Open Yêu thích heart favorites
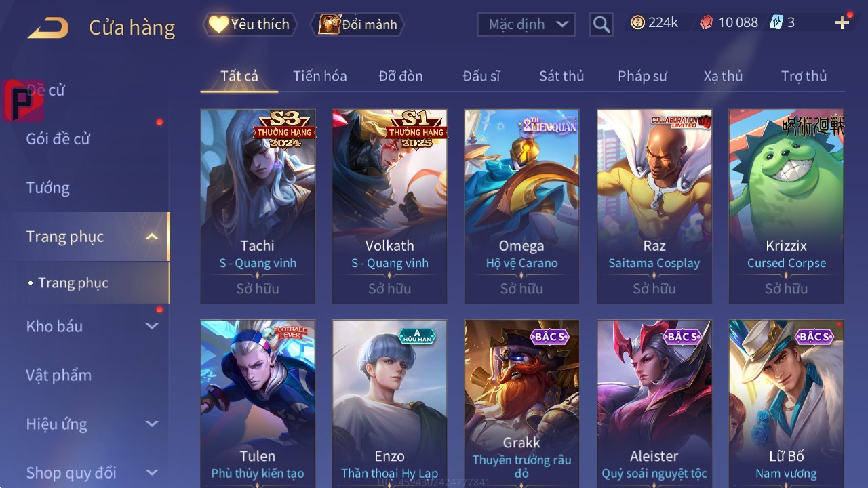Image resolution: width=868 pixels, height=488 pixels. pyautogui.click(x=250, y=24)
